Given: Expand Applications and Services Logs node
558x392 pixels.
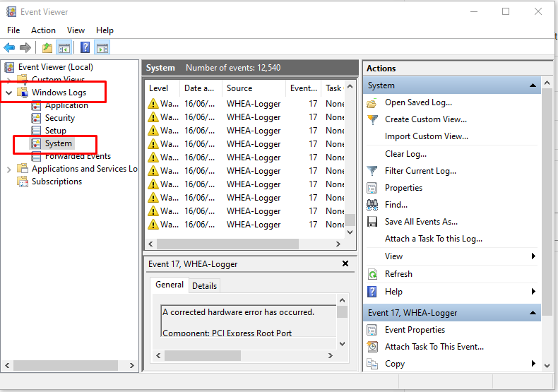Looking at the screenshot, I should pyautogui.click(x=8, y=169).
